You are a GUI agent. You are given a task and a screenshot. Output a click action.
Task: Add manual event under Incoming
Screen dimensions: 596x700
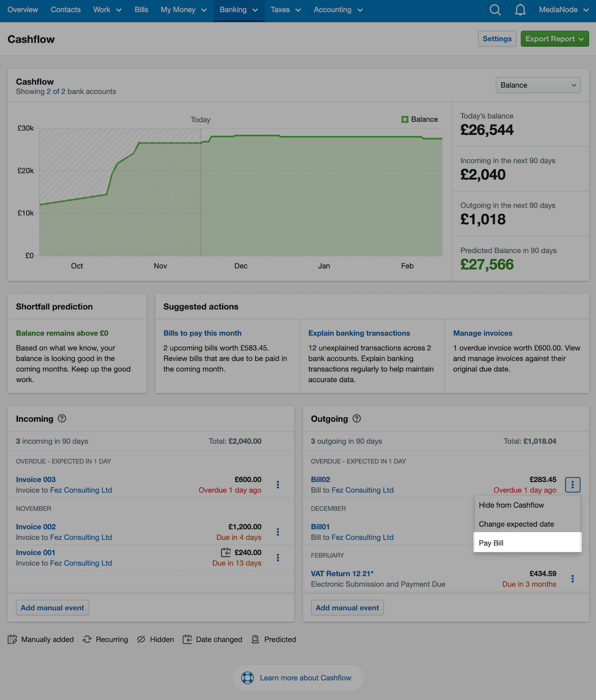click(x=52, y=608)
